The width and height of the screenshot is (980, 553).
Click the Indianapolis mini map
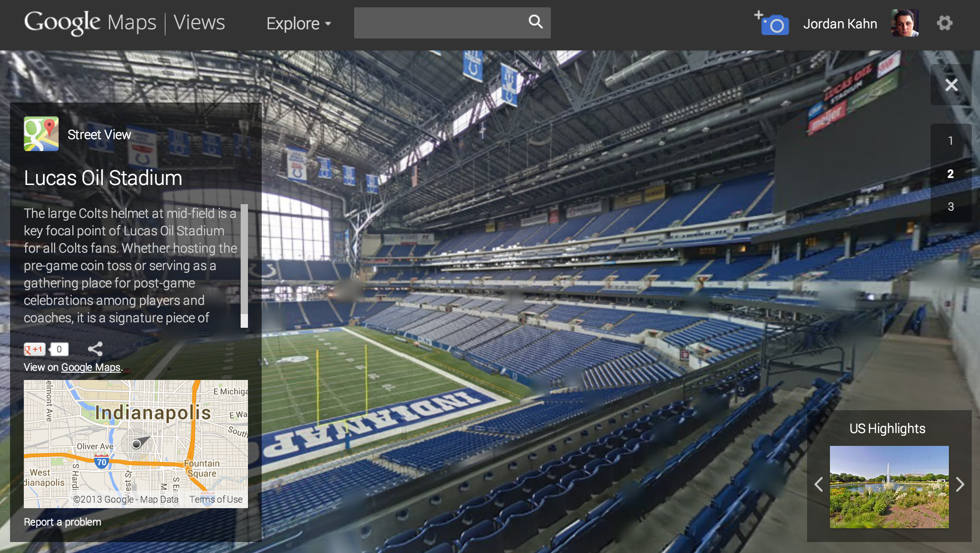(136, 444)
